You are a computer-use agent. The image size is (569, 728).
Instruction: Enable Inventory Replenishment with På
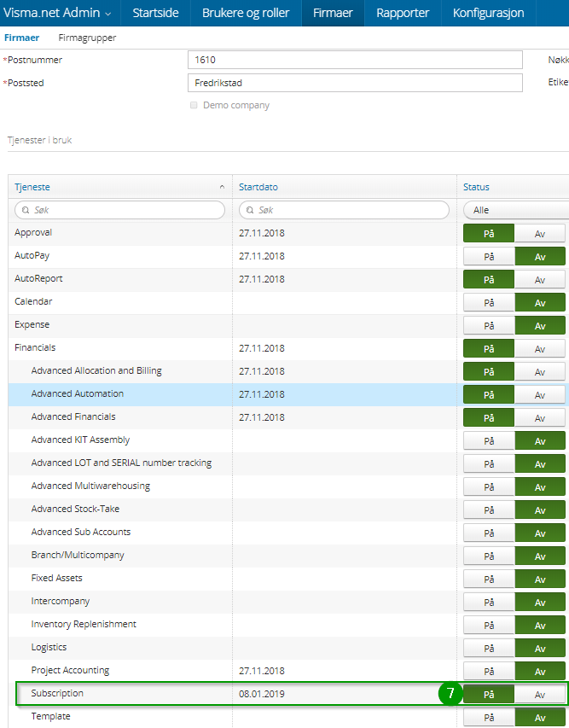[489, 625]
